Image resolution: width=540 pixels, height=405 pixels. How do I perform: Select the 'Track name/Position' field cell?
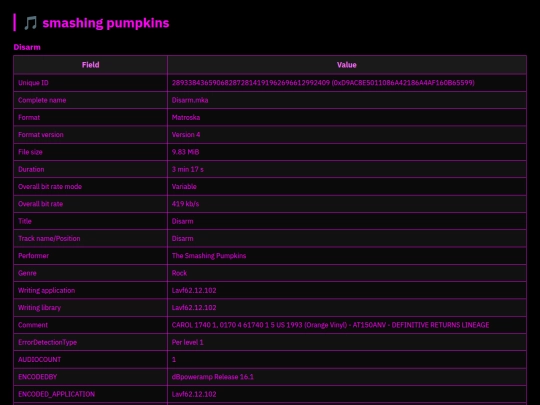tap(91, 238)
